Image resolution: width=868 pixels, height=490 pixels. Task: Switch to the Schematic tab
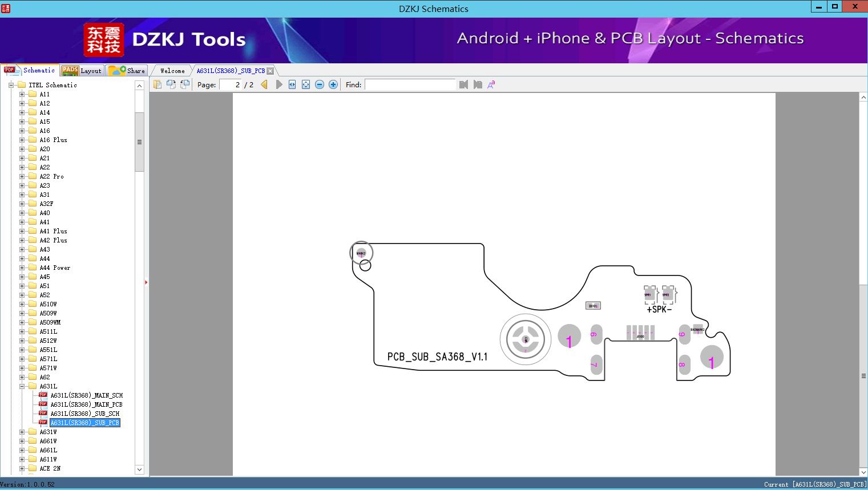point(30,70)
